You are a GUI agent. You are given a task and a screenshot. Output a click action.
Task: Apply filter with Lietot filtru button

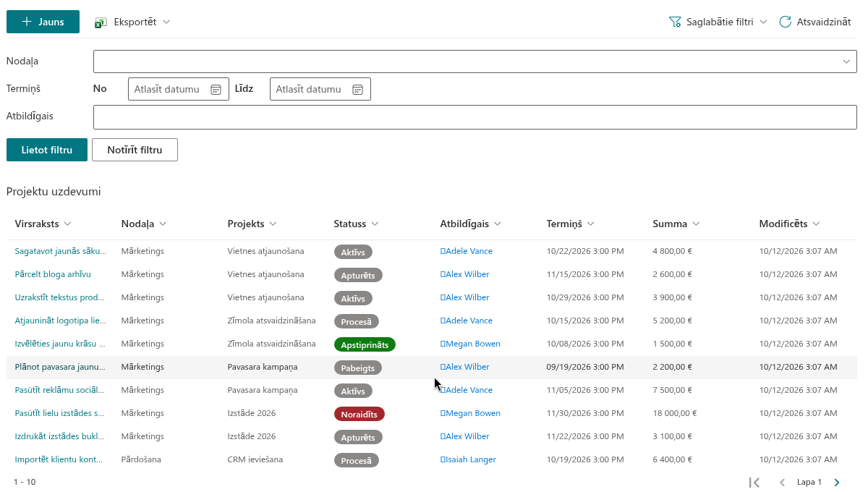(x=47, y=150)
